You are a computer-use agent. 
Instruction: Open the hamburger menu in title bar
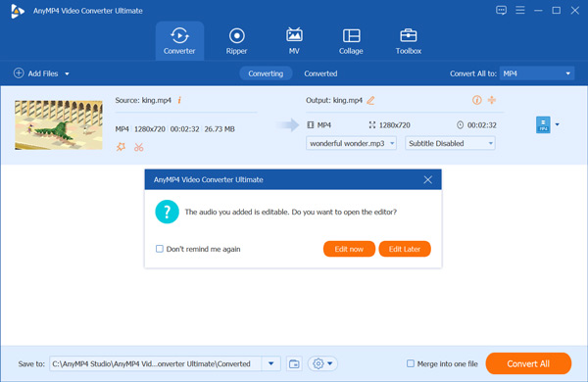pyautogui.click(x=520, y=10)
